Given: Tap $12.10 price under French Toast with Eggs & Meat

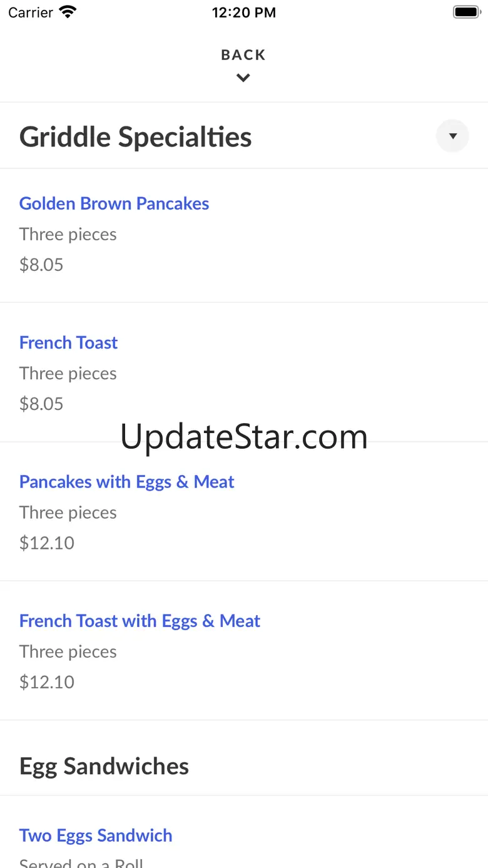Looking at the screenshot, I should (x=47, y=682).
